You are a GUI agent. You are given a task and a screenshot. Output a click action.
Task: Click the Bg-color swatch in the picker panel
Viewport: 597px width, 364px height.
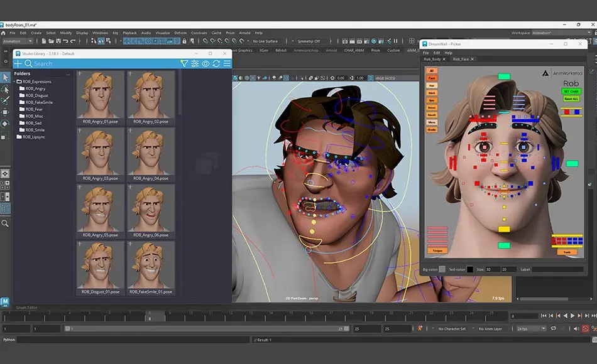(x=442, y=269)
